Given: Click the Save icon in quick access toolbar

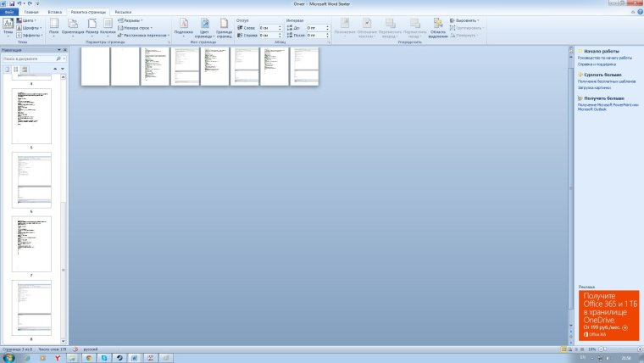Looking at the screenshot, I should (x=12, y=3).
